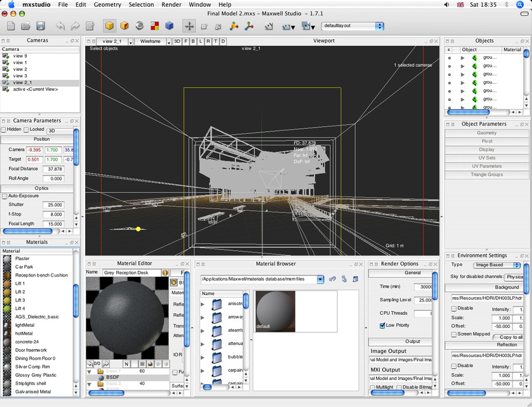
Task: Undo the last action via toolbar arrow
Action: (x=60, y=26)
